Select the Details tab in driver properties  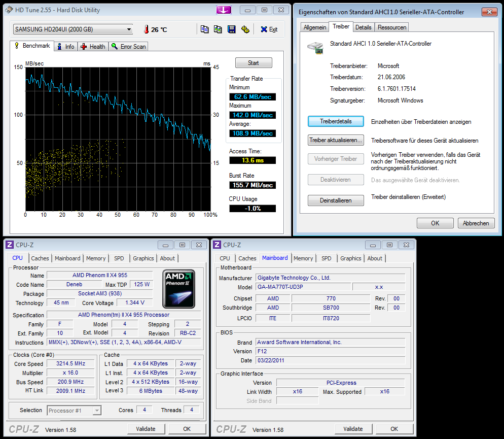click(x=363, y=27)
